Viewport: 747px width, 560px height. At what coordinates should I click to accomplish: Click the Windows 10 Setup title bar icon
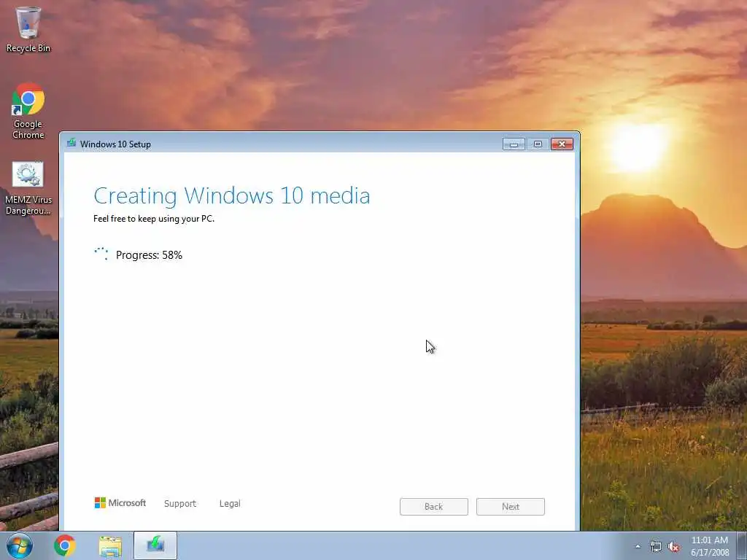(71, 144)
